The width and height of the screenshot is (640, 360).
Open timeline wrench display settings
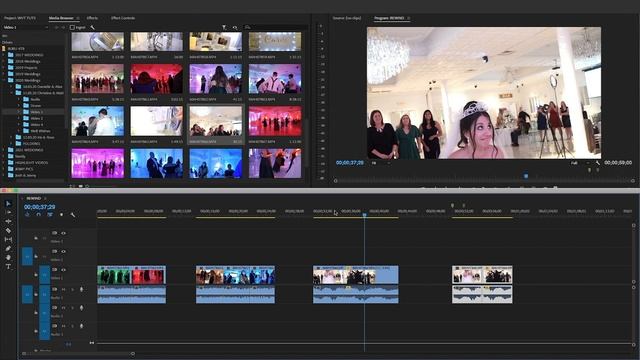pos(73,215)
